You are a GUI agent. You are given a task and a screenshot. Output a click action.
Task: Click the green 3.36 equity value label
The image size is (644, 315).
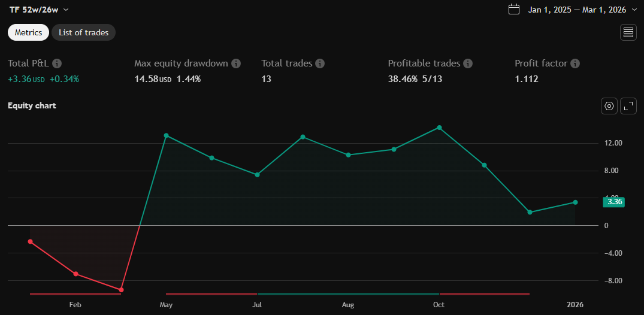tap(614, 202)
